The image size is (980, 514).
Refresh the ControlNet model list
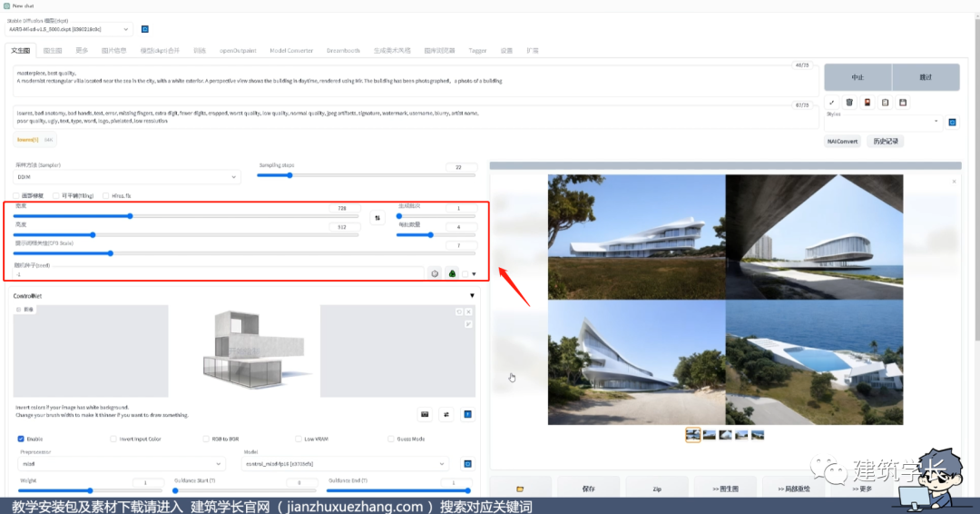467,463
